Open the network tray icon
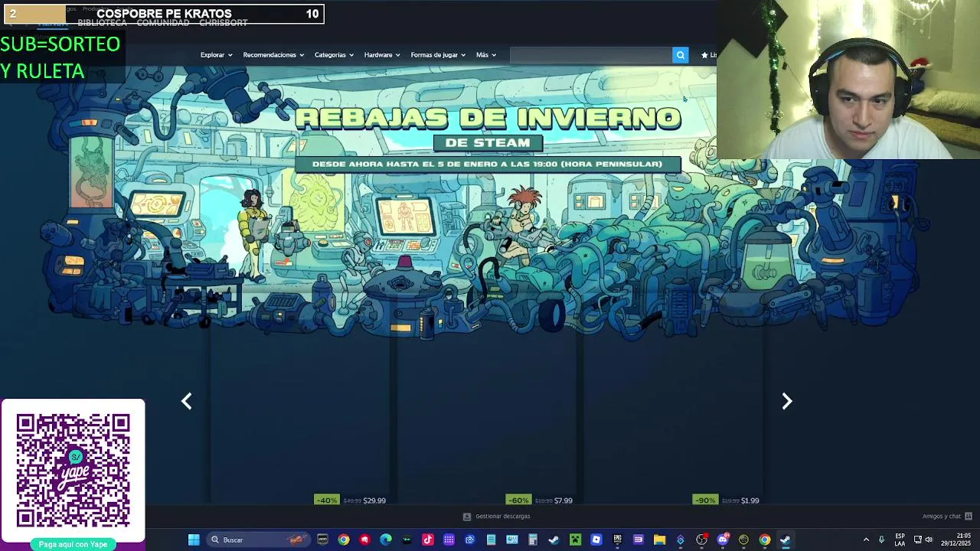This screenshot has width=980, height=551. tap(918, 540)
